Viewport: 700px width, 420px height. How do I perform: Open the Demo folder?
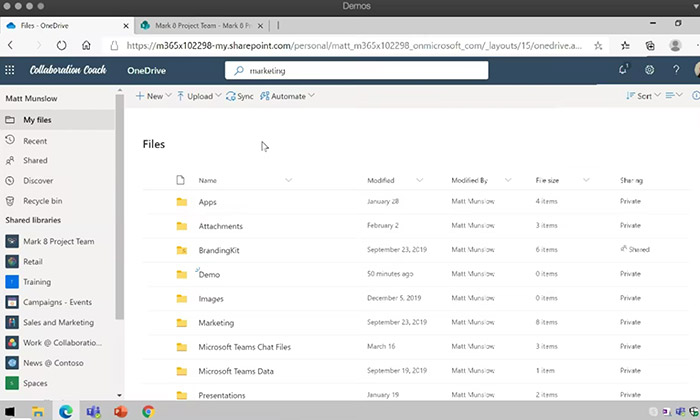(209, 274)
